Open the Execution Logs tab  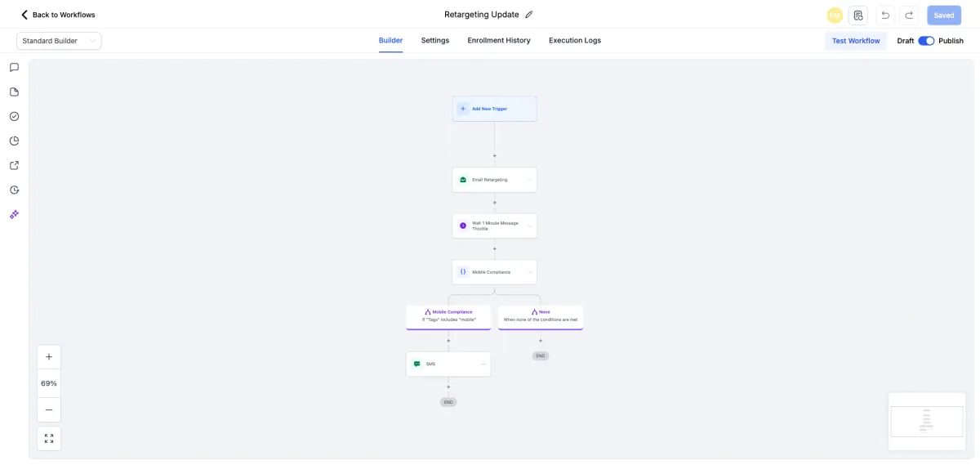click(x=575, y=41)
